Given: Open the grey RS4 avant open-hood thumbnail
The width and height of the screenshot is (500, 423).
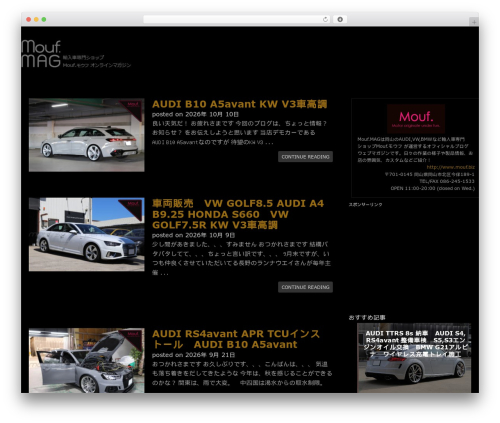Looking at the screenshot, I should (87, 360).
